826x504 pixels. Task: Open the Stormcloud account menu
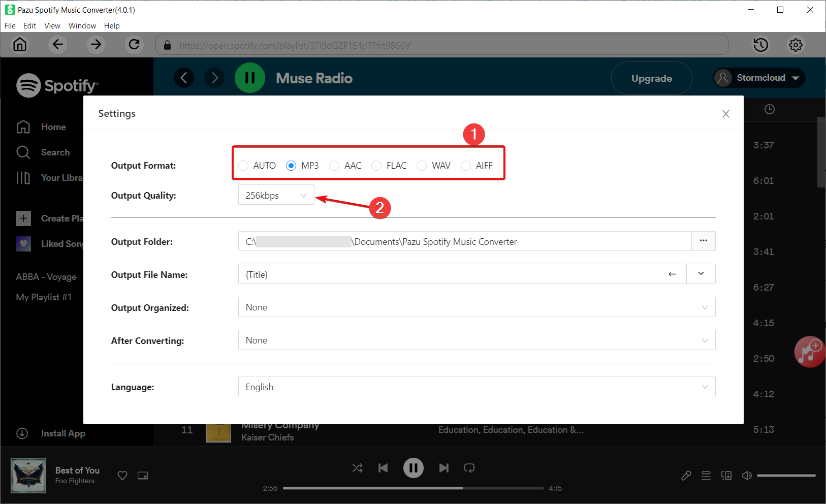(759, 78)
